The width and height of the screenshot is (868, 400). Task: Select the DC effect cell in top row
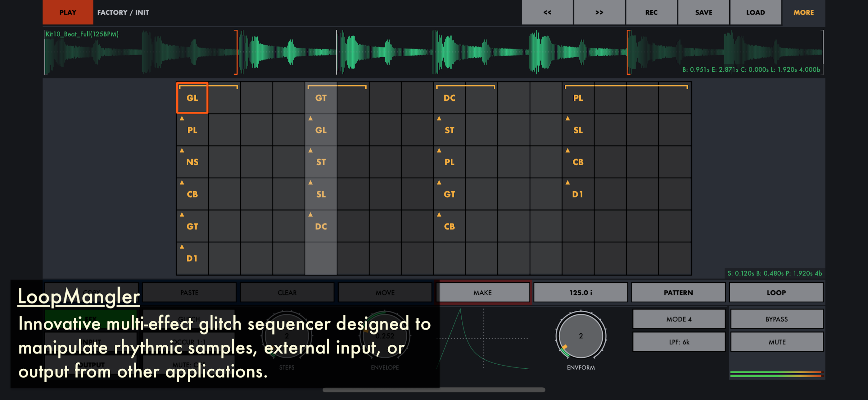tap(450, 98)
